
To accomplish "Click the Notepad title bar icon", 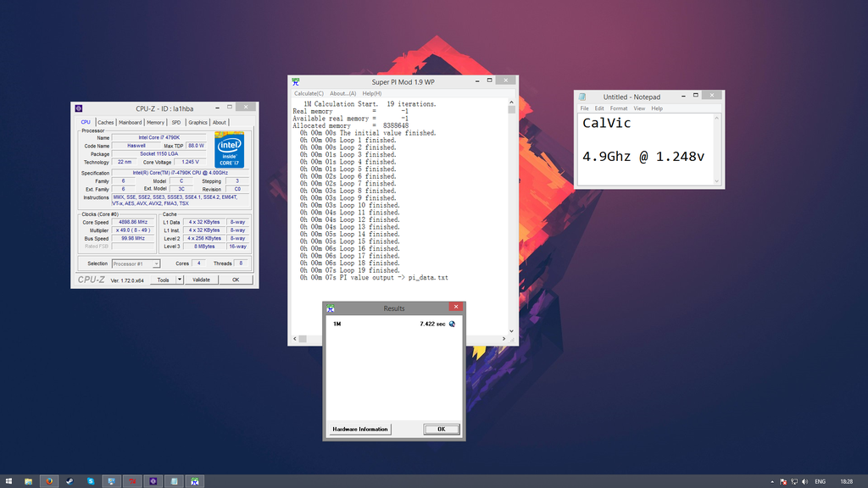I will click(582, 97).
